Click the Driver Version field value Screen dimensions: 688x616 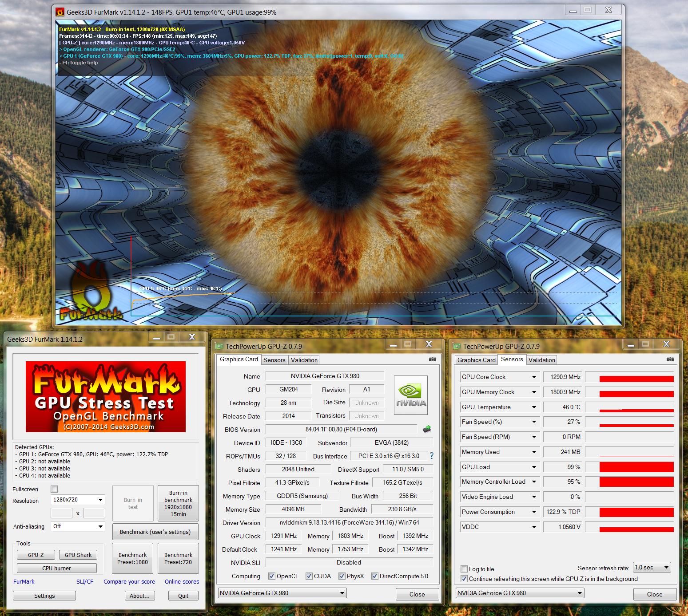click(x=349, y=522)
